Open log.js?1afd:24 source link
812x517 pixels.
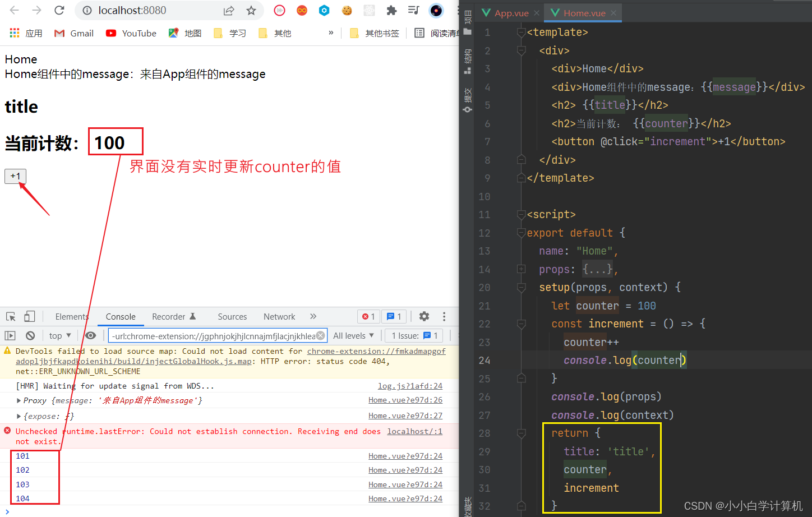pyautogui.click(x=410, y=386)
